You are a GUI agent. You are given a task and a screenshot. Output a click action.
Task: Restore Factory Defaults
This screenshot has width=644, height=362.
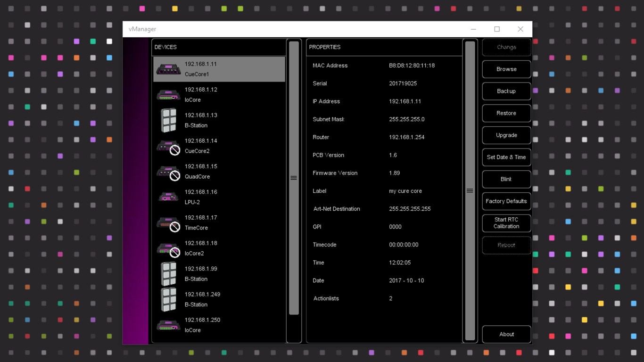[x=506, y=201]
